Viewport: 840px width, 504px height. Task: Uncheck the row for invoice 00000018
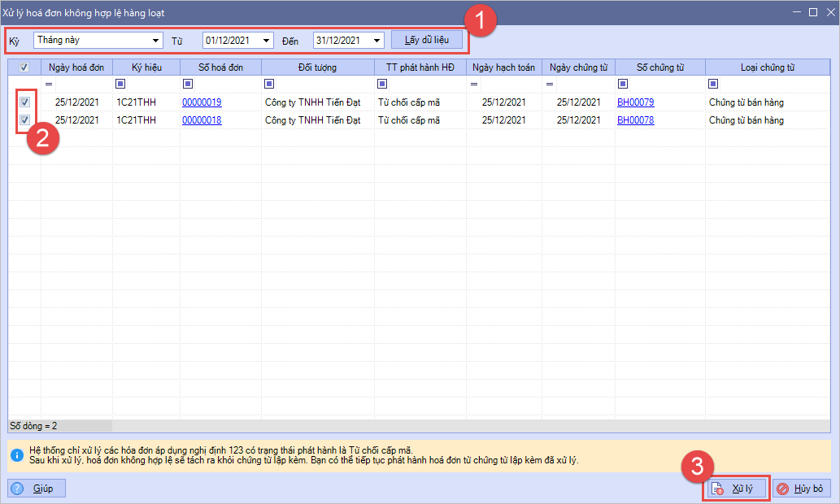pyautogui.click(x=25, y=120)
